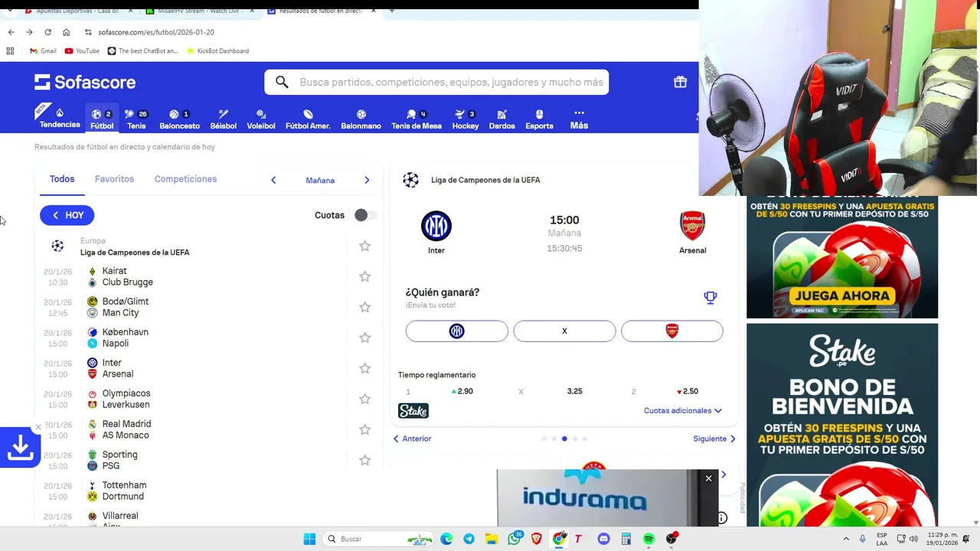Open Telegram from the taskbar
980x551 pixels.
tap(469, 539)
